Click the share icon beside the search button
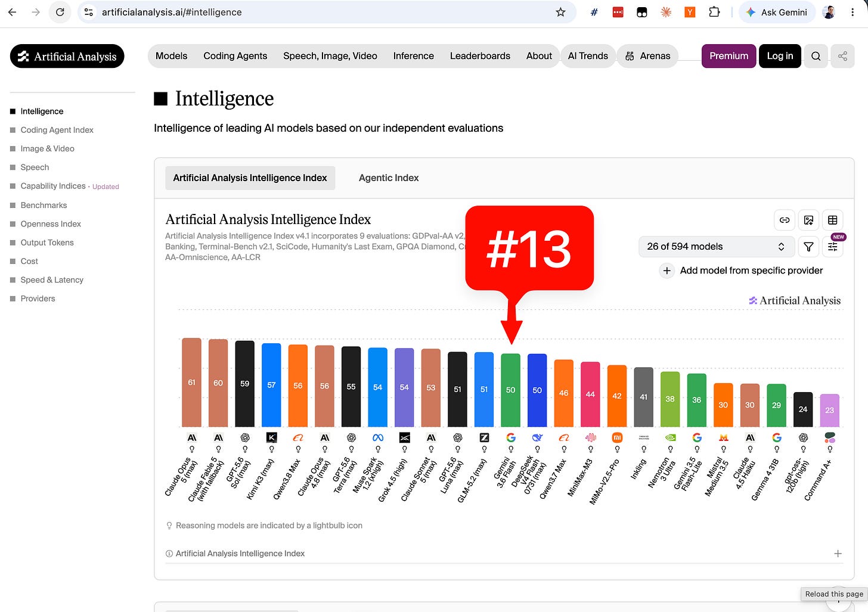The height and width of the screenshot is (612, 868). (x=842, y=56)
